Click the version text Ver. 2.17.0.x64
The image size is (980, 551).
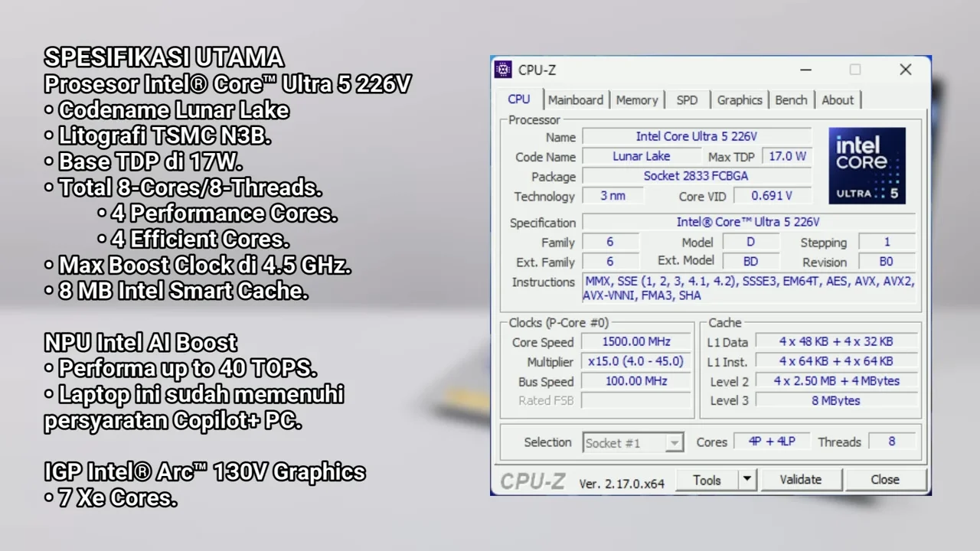(x=622, y=484)
